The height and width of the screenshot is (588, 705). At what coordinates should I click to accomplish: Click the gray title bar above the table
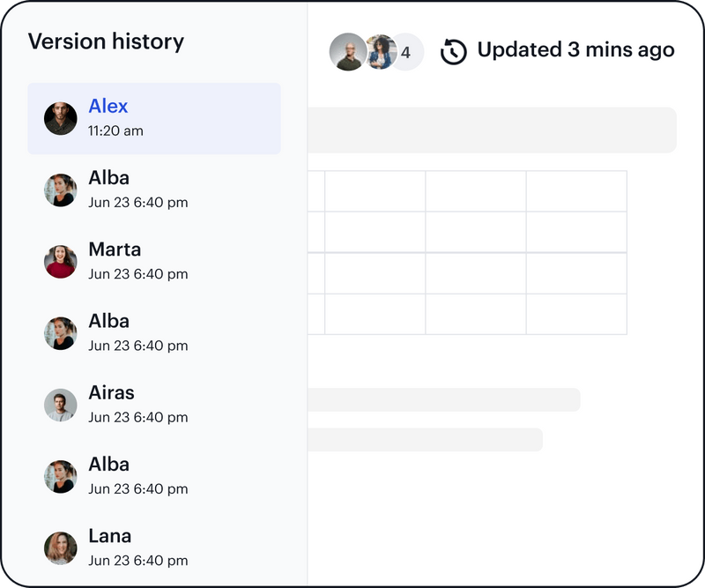(492, 130)
